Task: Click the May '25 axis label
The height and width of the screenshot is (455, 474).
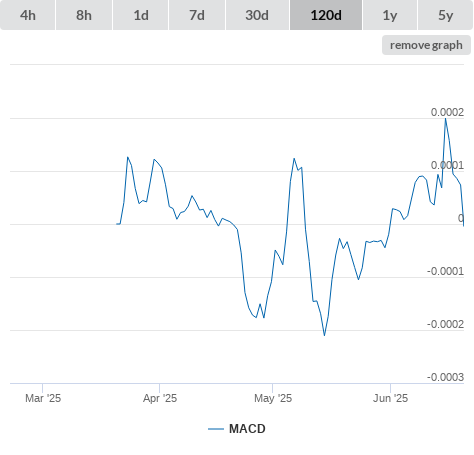Action: pyautogui.click(x=273, y=398)
